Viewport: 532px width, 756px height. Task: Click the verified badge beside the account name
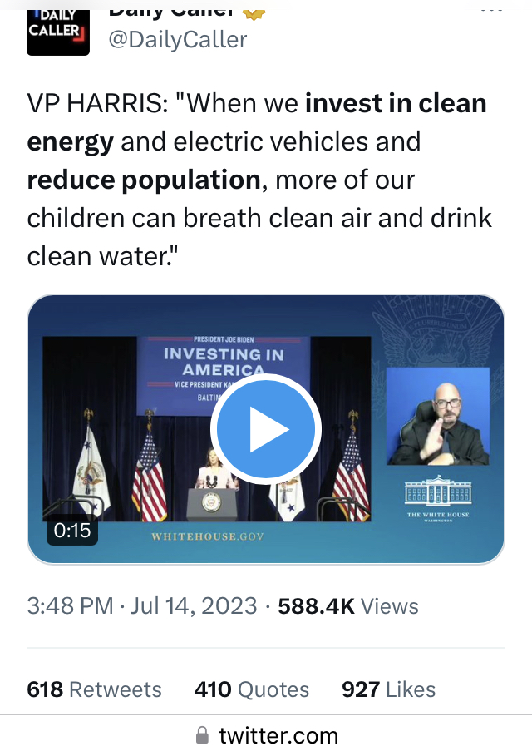point(250,9)
